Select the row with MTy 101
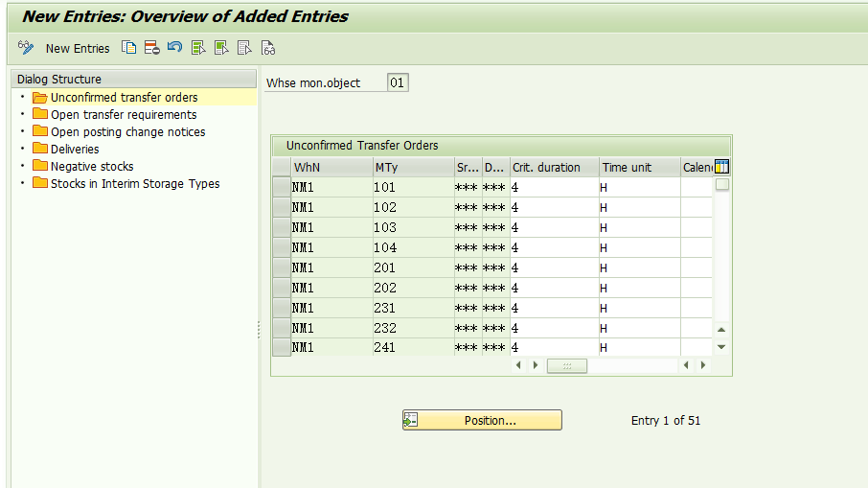The height and width of the screenshot is (488, 868). [282, 187]
